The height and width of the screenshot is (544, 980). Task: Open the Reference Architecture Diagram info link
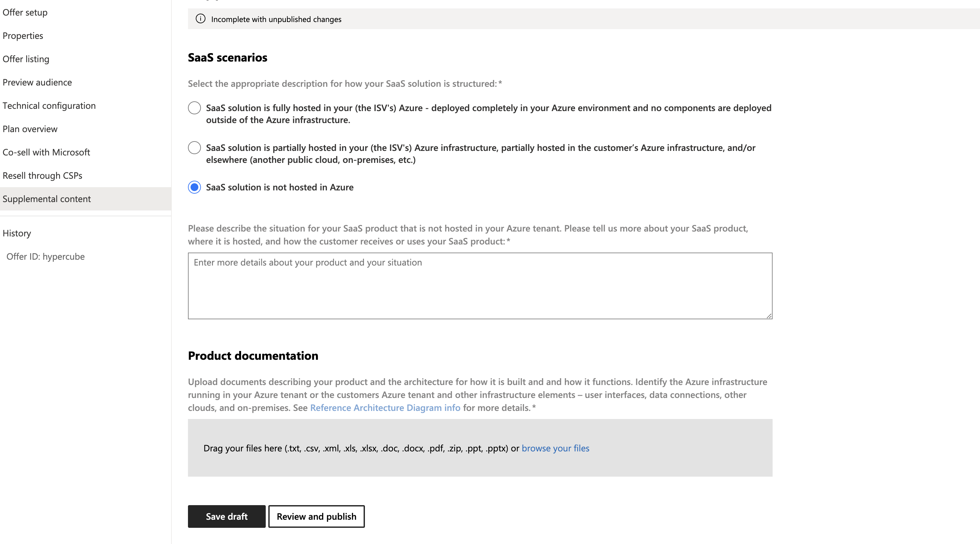tap(385, 408)
